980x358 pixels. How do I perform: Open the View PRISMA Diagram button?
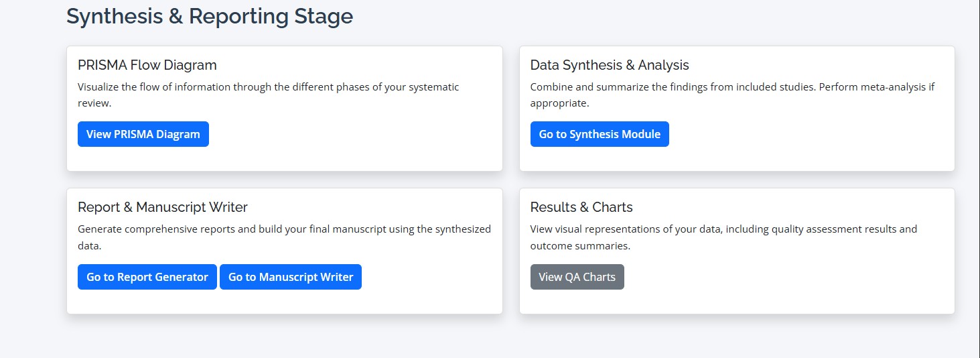pos(143,134)
